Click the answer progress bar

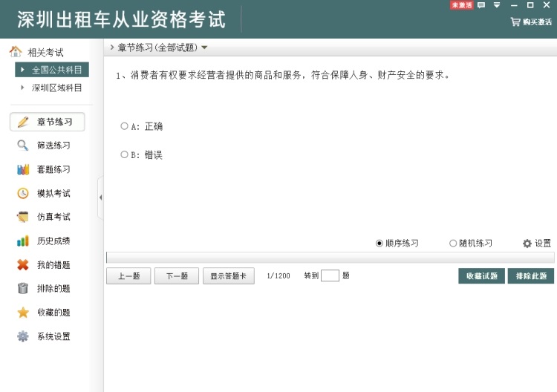pos(330,258)
